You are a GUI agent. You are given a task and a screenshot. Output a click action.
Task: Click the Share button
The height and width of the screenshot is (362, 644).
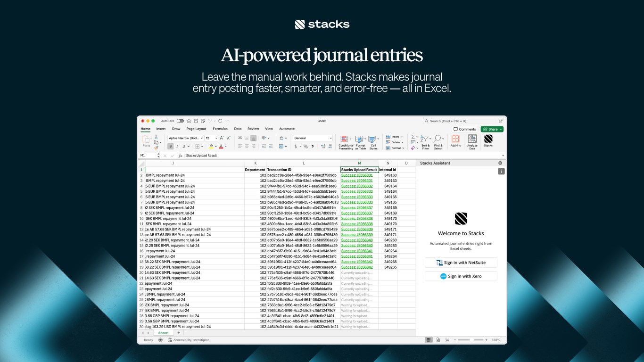point(492,129)
